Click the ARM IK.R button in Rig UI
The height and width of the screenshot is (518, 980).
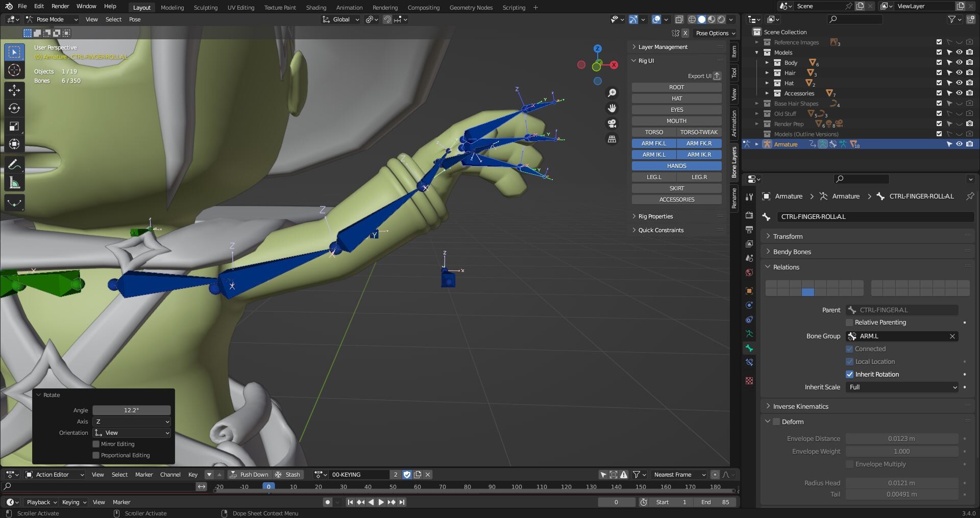coord(699,154)
